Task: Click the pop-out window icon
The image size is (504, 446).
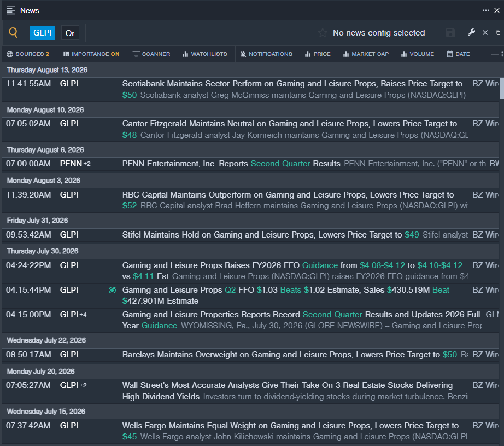Action: pos(498,33)
